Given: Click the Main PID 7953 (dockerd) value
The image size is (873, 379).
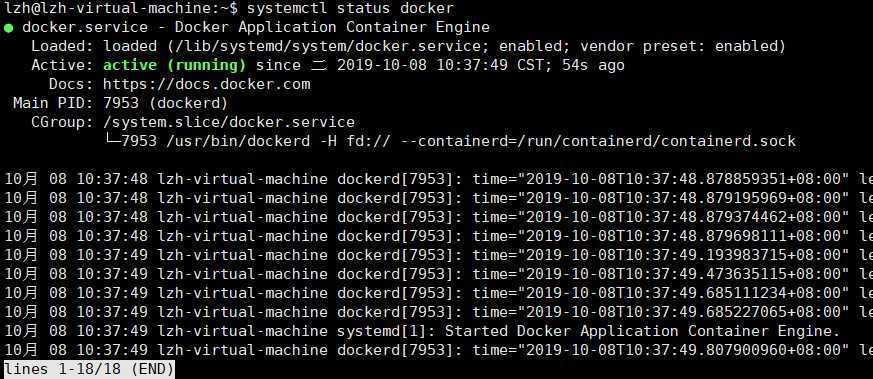Looking at the screenshot, I should pos(166,104).
